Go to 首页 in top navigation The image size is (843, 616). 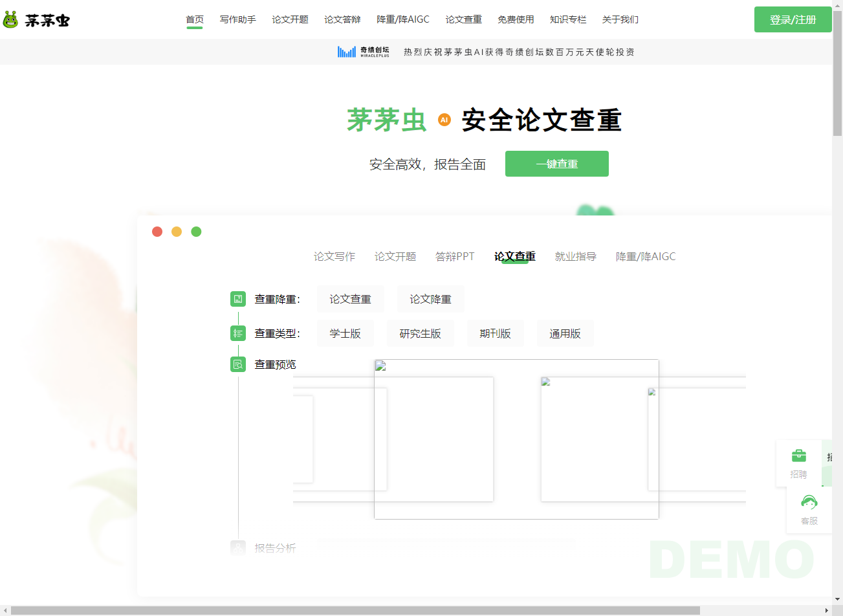(x=195, y=19)
